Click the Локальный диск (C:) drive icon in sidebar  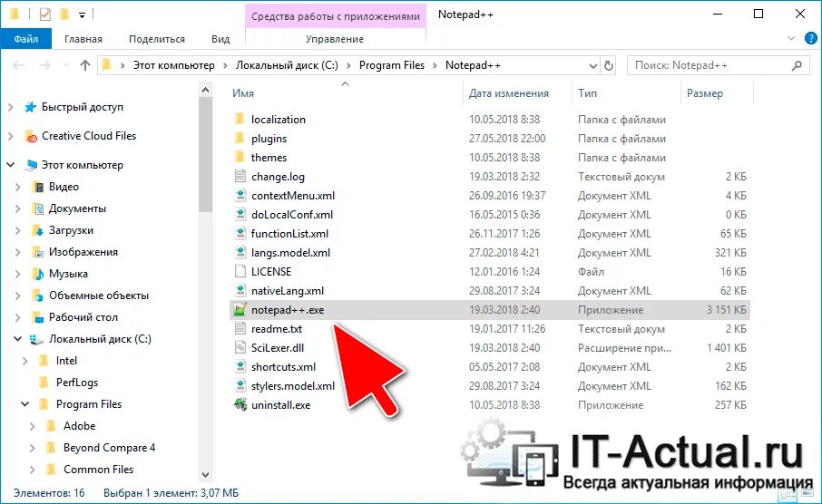point(36,340)
